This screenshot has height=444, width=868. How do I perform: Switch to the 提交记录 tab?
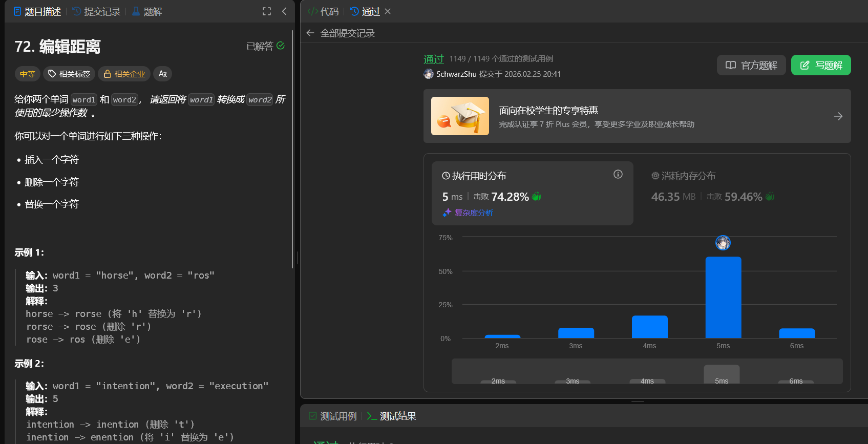(97, 11)
